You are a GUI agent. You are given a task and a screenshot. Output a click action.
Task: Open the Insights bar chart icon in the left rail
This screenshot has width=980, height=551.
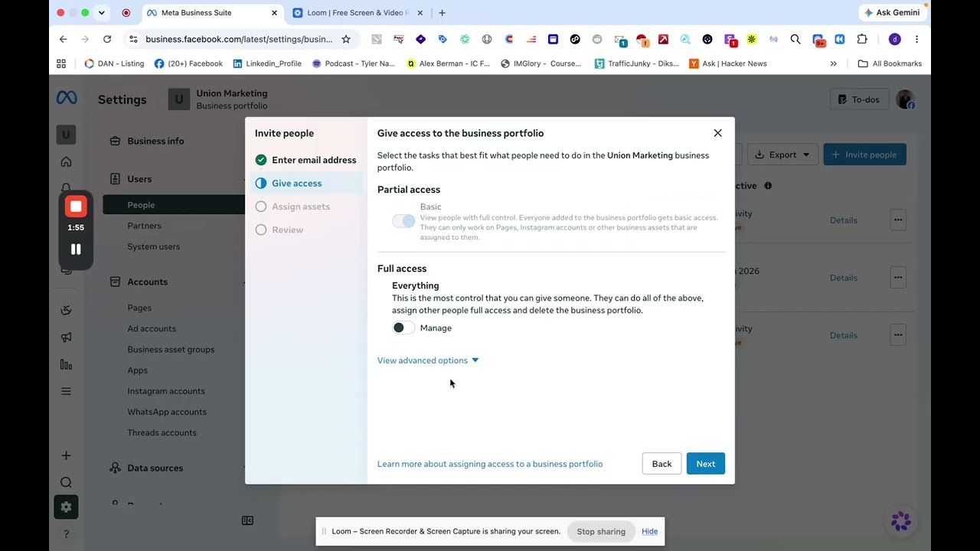tap(66, 365)
